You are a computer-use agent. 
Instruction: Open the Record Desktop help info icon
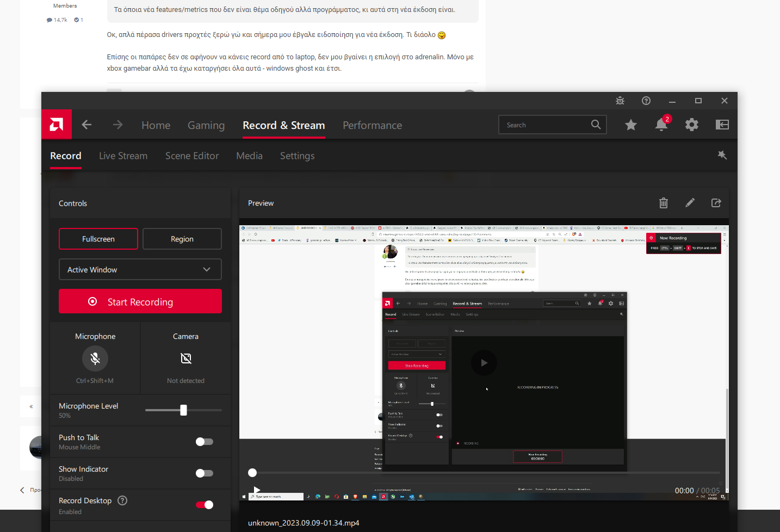[x=122, y=500]
